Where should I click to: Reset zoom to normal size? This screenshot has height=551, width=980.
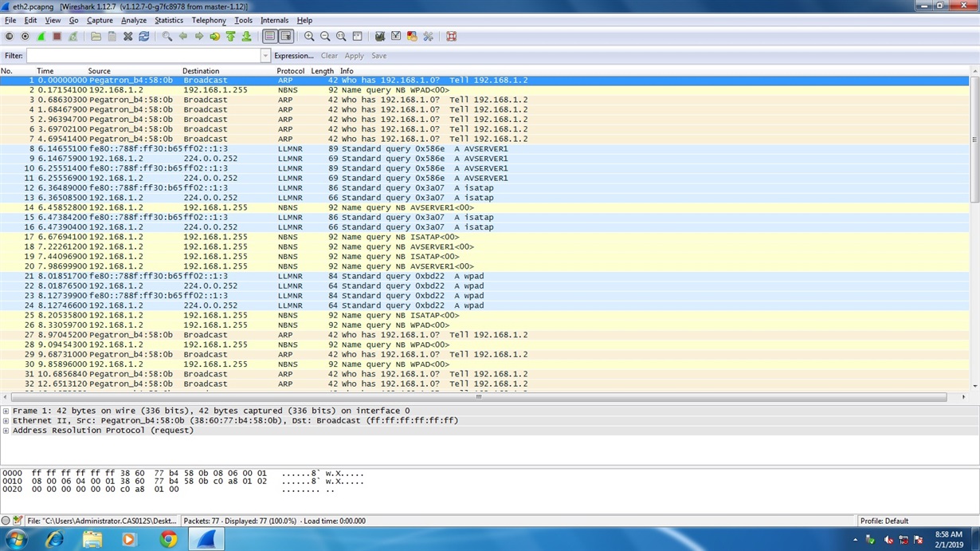pyautogui.click(x=341, y=37)
